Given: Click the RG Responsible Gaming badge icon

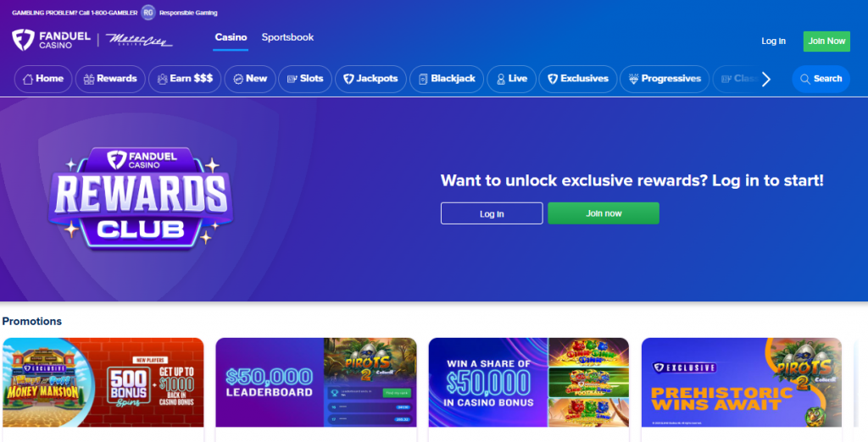Looking at the screenshot, I should pos(147,12).
